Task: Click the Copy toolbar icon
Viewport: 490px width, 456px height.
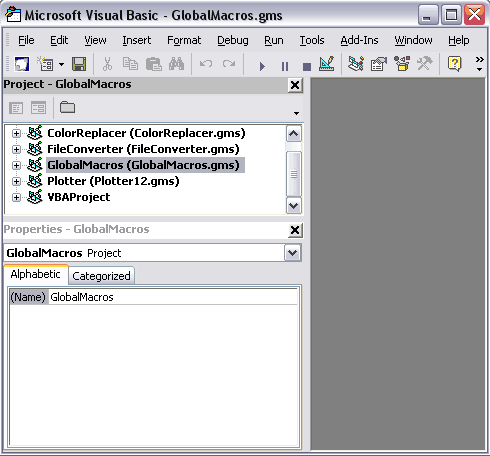Action: click(130, 64)
